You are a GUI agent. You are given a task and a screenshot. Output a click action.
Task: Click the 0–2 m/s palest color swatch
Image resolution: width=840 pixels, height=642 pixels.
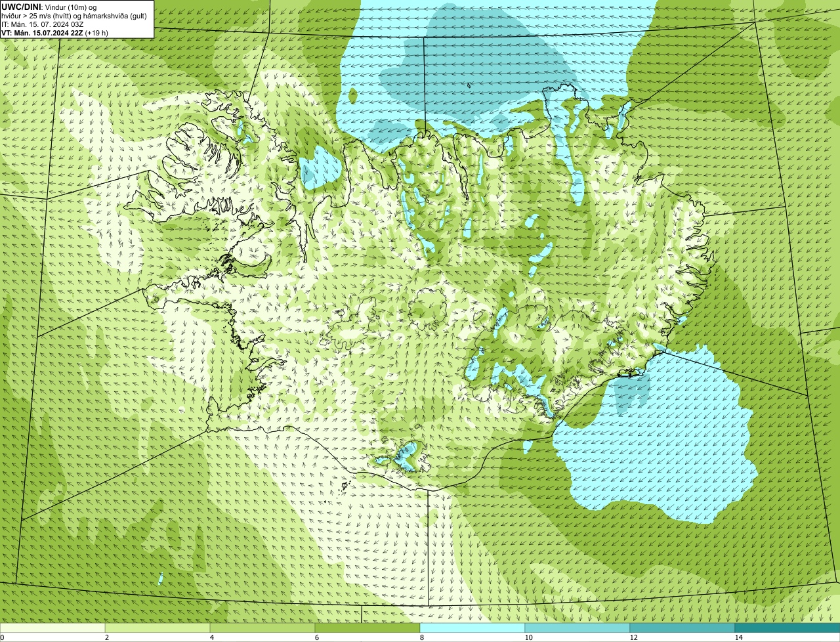[x=52, y=628]
